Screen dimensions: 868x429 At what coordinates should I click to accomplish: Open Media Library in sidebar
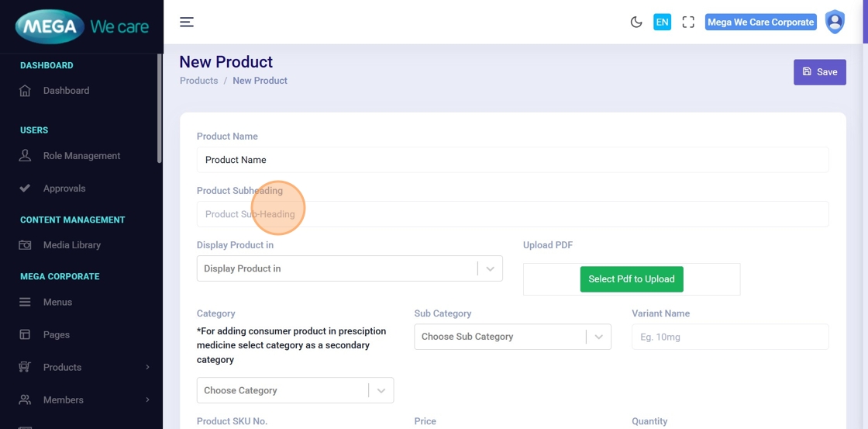(71, 245)
